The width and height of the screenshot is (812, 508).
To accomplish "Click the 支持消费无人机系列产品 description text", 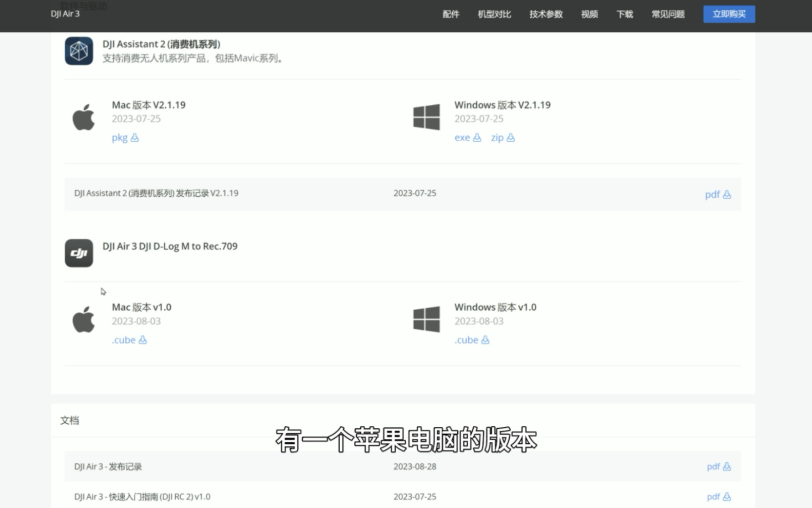I will click(x=193, y=58).
